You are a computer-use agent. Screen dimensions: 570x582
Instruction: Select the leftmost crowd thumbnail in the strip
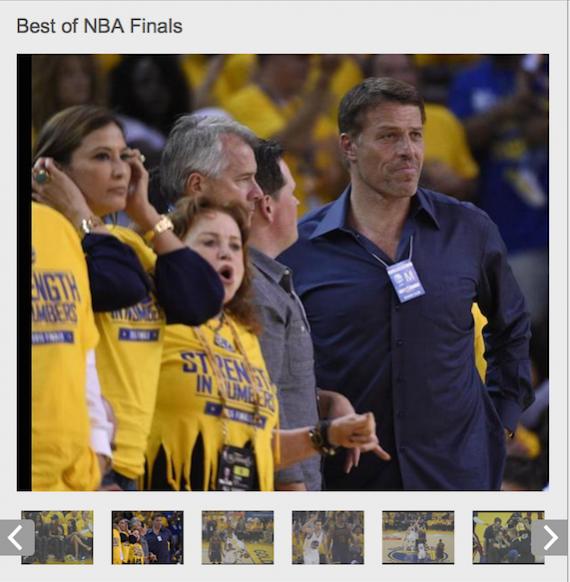point(57,537)
